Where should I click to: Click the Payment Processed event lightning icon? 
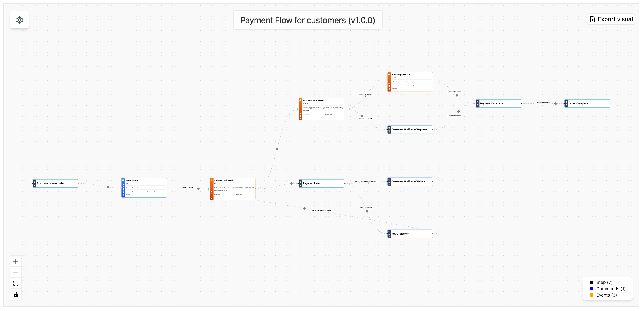click(301, 100)
